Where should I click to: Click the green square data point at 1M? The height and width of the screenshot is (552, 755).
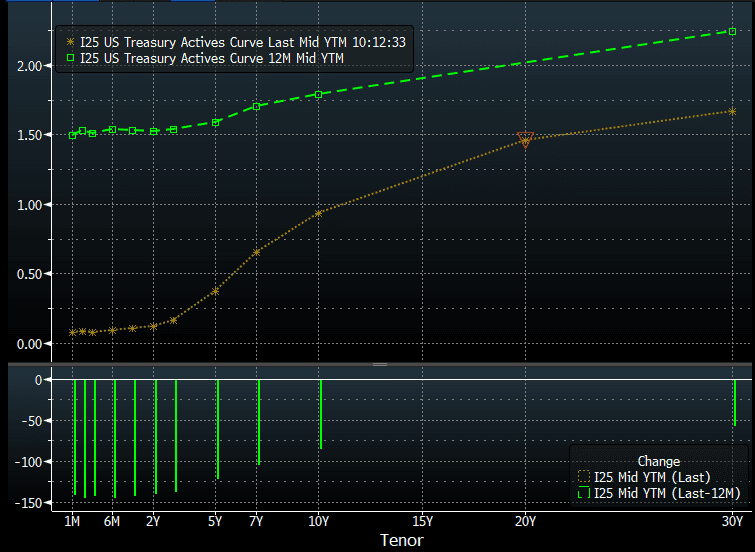click(73, 136)
